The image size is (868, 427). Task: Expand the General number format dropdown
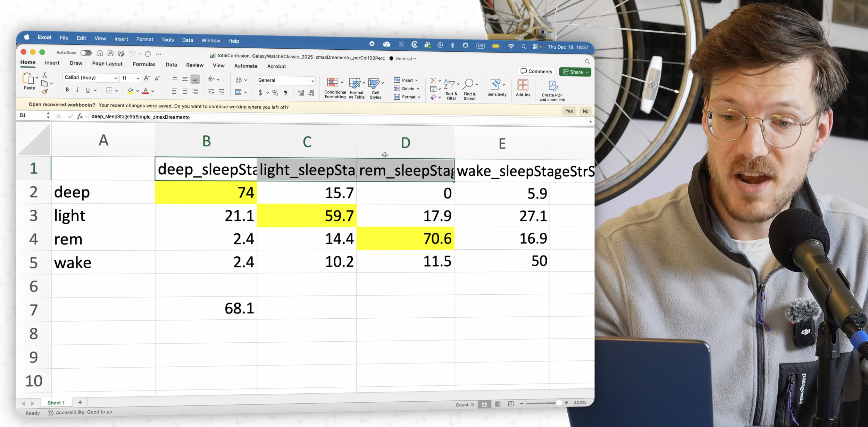(x=312, y=81)
